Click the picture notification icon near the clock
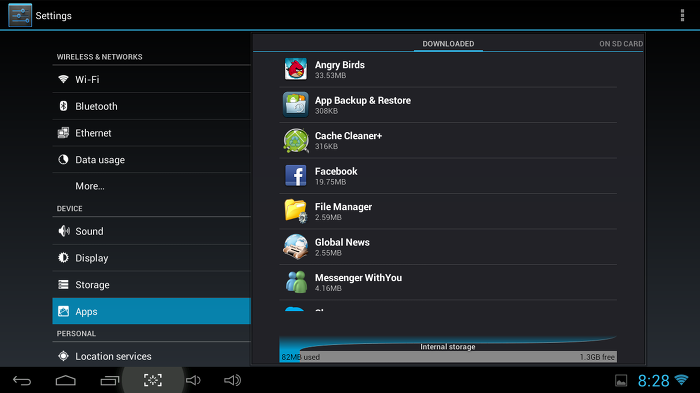Screen dimensions: 700x393 (621, 380)
